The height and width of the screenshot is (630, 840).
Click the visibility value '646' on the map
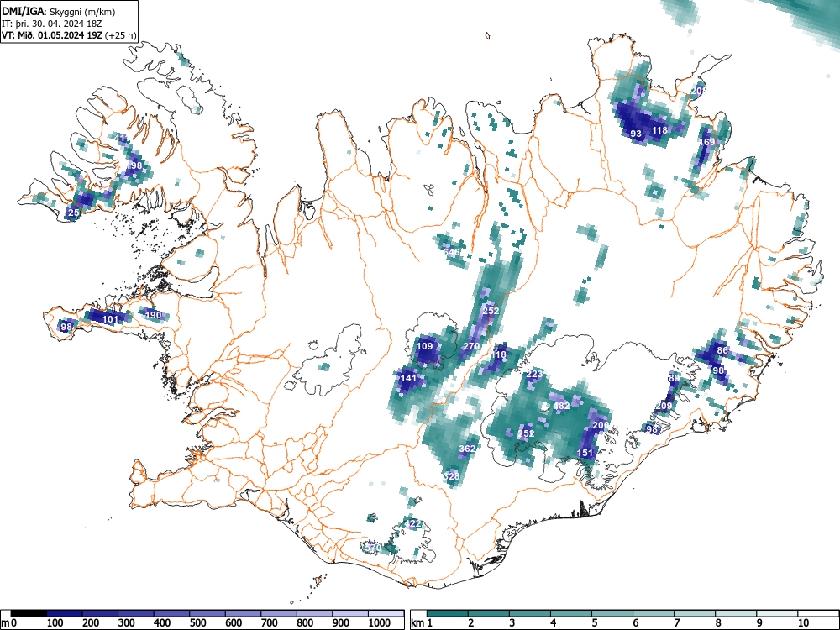coord(451,252)
